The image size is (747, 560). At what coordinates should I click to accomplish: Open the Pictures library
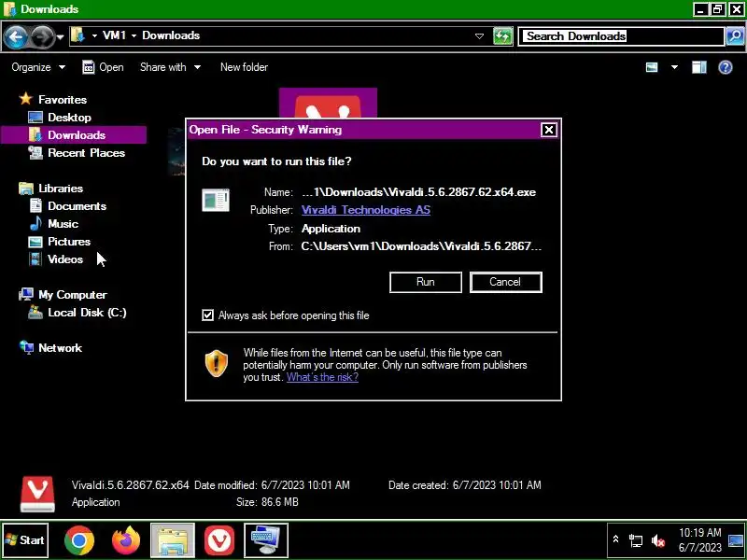tap(69, 242)
